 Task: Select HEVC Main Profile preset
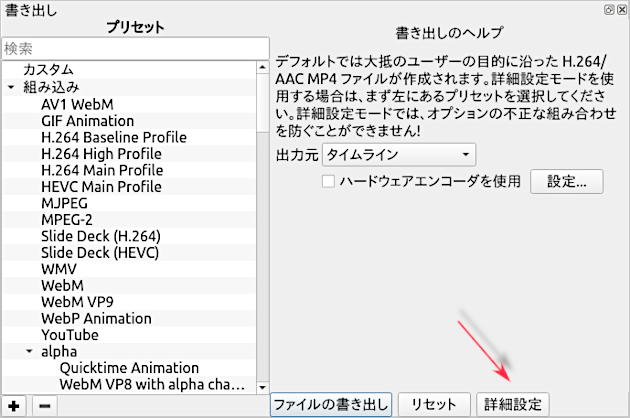point(102,186)
